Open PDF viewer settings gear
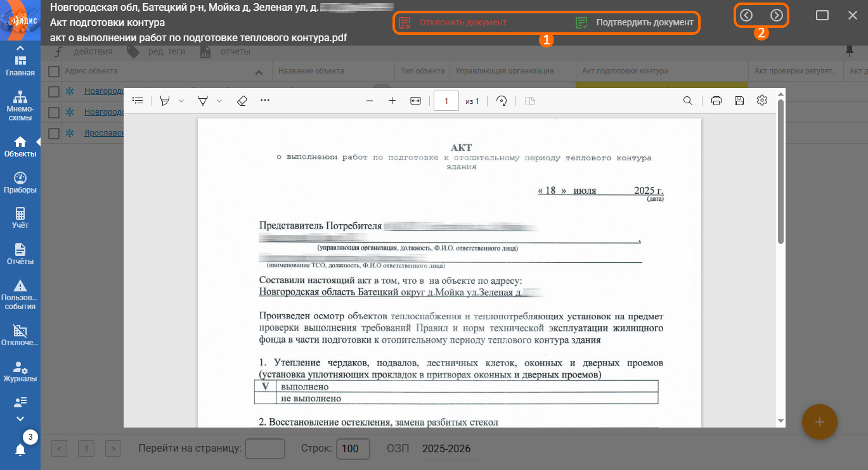The width and height of the screenshot is (868, 470). (x=762, y=101)
